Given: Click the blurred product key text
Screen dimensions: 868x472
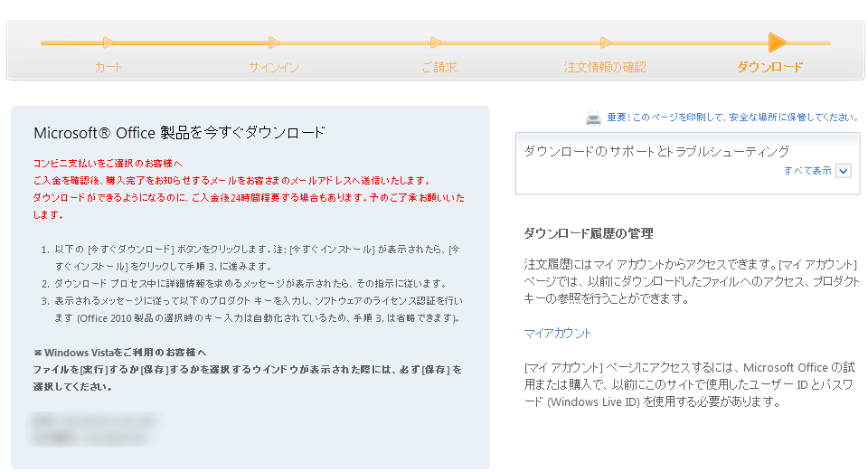Looking at the screenshot, I should coord(93,430).
